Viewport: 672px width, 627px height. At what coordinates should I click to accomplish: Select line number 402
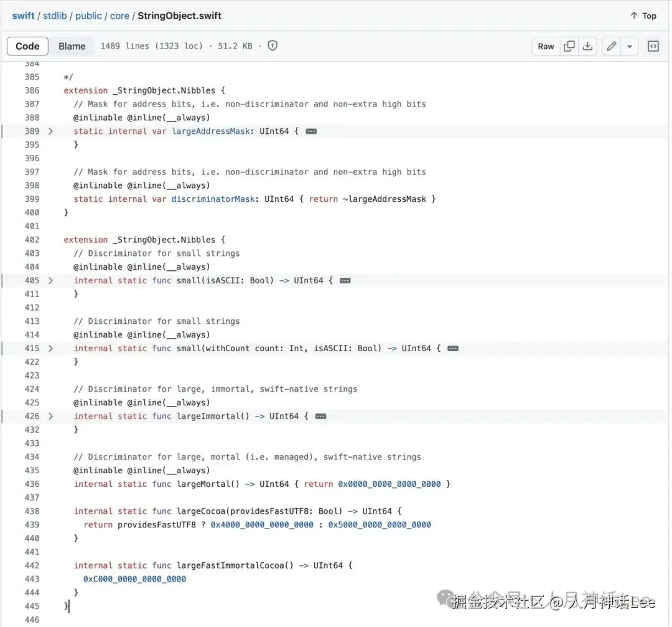[x=32, y=240]
